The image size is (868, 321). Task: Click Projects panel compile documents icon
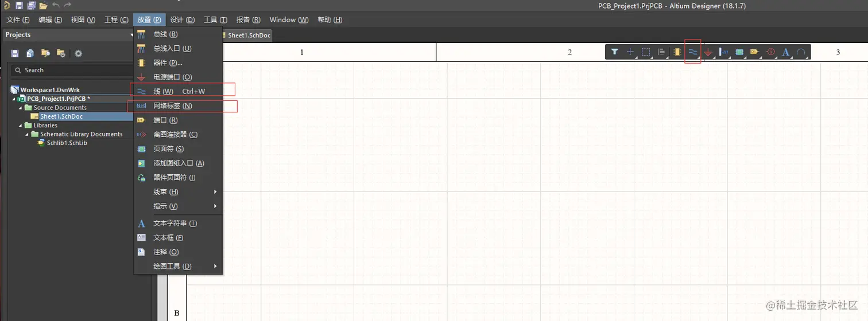pyautogui.click(x=30, y=53)
